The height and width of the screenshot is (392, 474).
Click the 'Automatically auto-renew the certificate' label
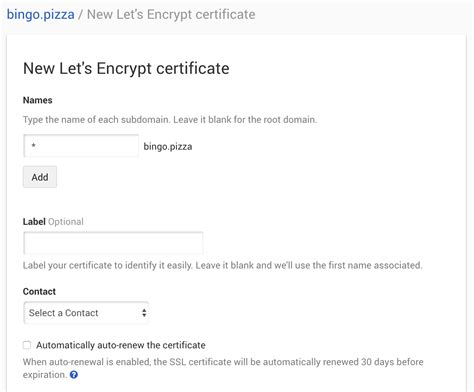click(121, 345)
